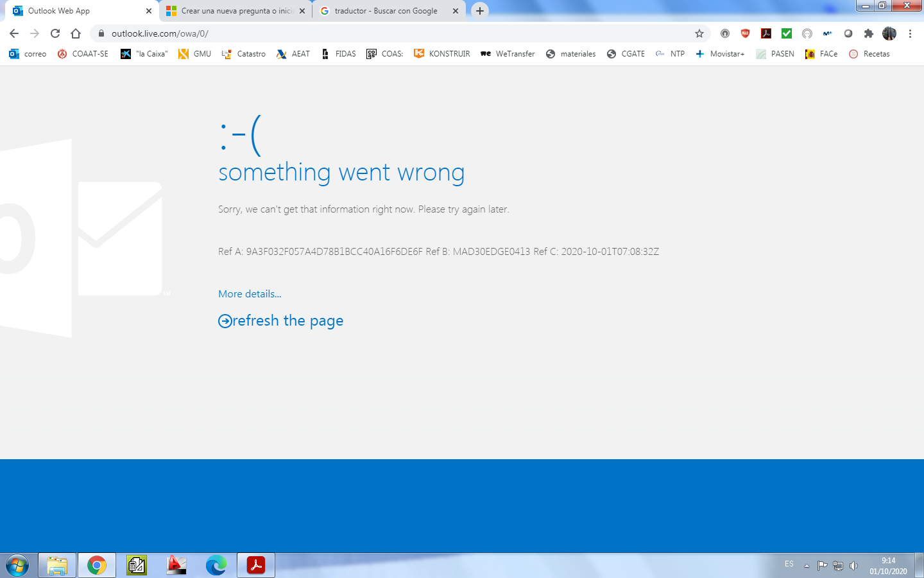Click the speech-bubble circle extension icon
This screenshot has width=924, height=578.
point(807,33)
